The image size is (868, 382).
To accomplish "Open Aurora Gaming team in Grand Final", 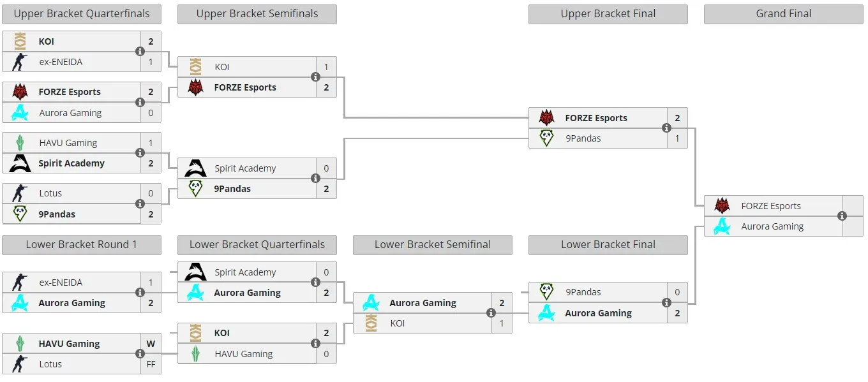I will click(x=772, y=226).
